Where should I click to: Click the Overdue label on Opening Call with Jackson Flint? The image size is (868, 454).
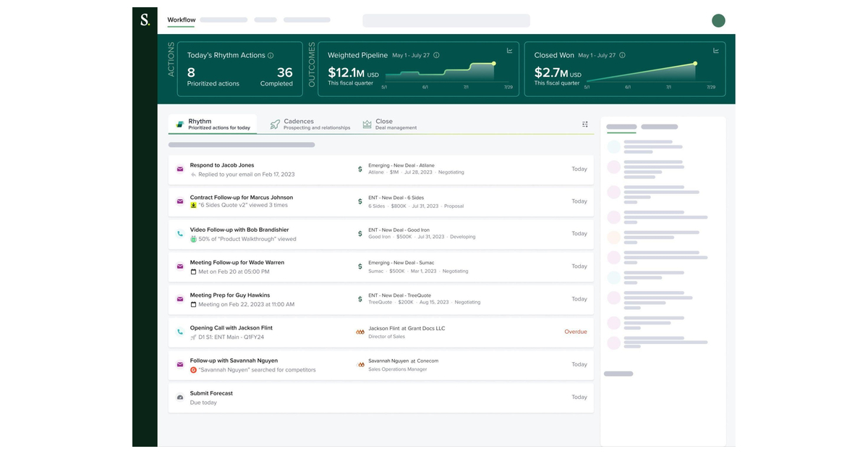point(575,332)
